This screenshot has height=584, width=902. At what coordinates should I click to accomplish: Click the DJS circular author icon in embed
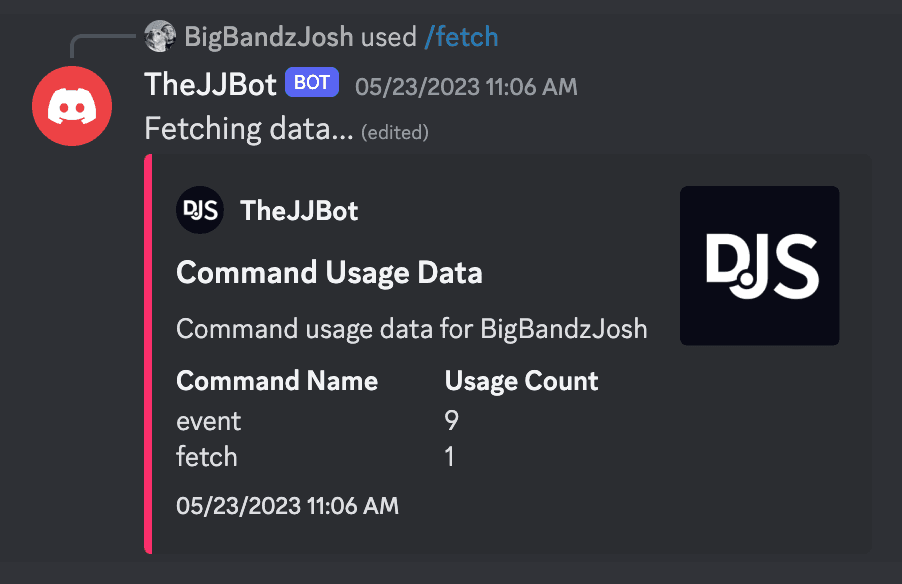tap(199, 210)
